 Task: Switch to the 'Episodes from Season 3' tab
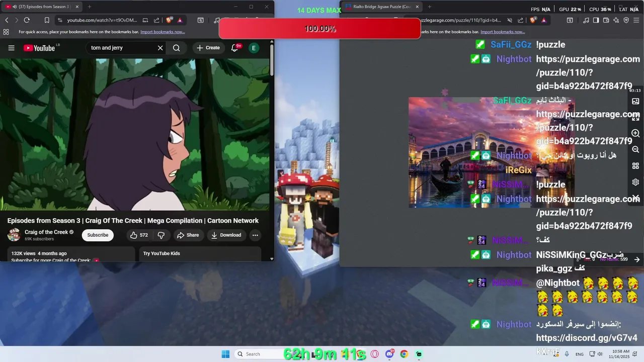(42, 7)
